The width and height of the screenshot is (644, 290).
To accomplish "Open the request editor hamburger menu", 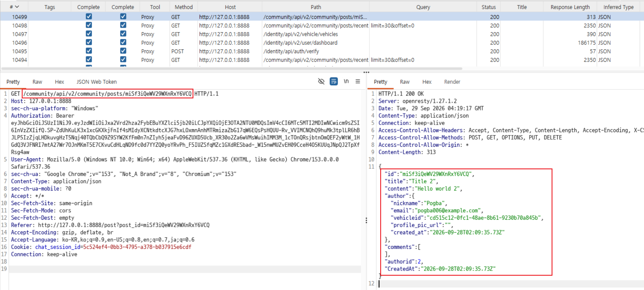I will (x=358, y=82).
